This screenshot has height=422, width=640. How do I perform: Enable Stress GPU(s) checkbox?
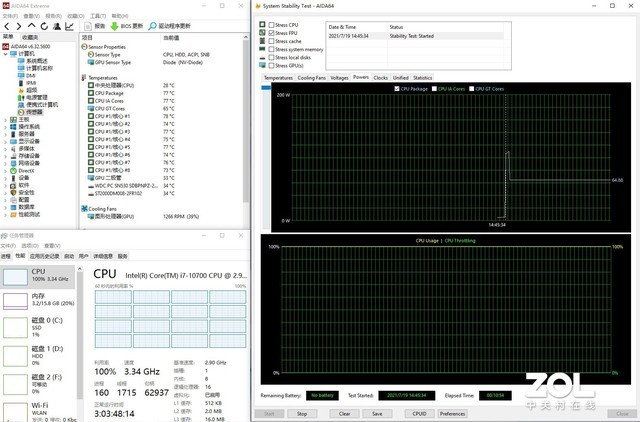(x=271, y=66)
